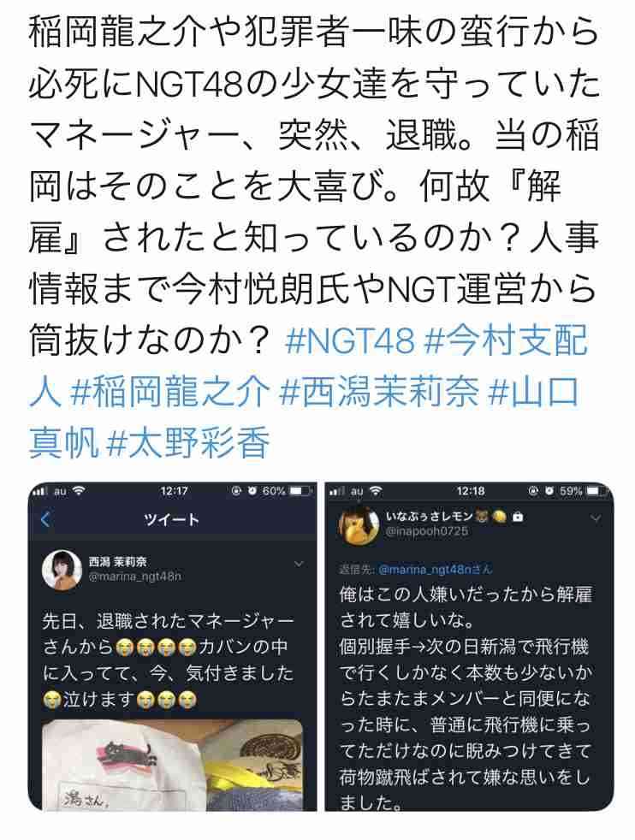Open the bag photo in 西潟's tweet
The width and height of the screenshot is (635, 840).
(173, 765)
